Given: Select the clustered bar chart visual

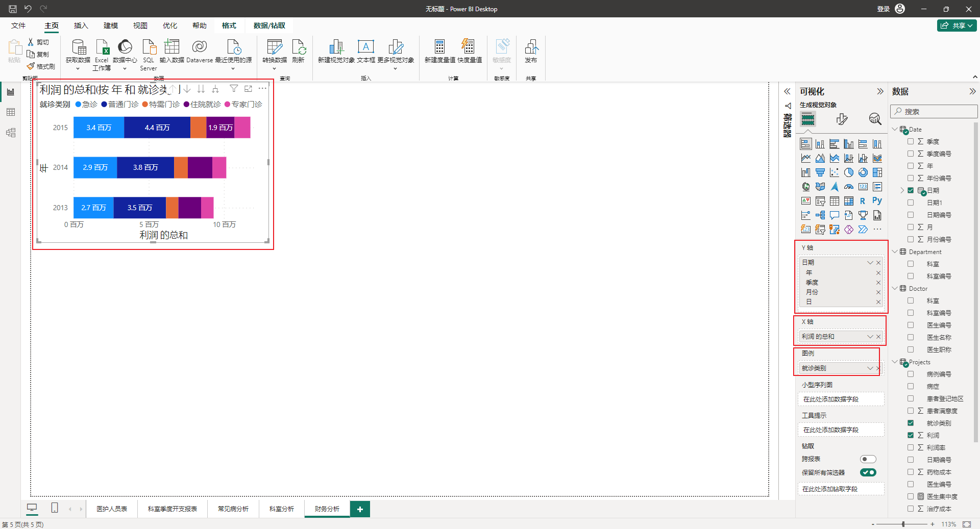Looking at the screenshot, I should 834,144.
